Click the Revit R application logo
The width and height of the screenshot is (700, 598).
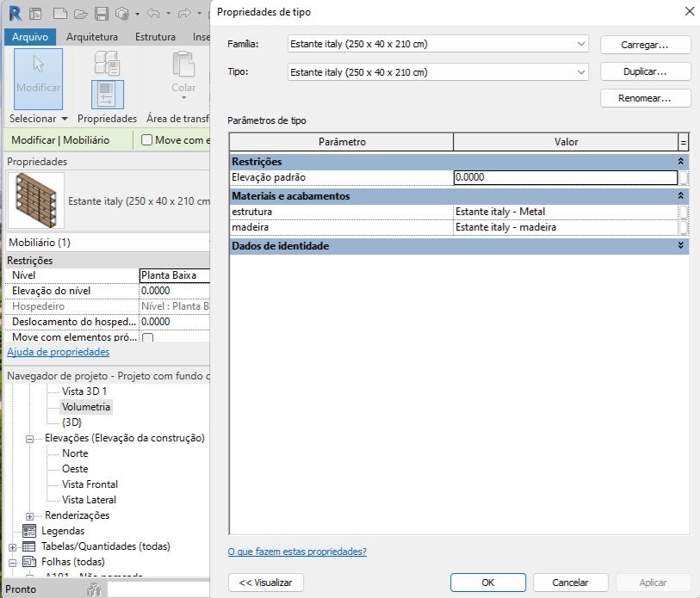tap(15, 14)
